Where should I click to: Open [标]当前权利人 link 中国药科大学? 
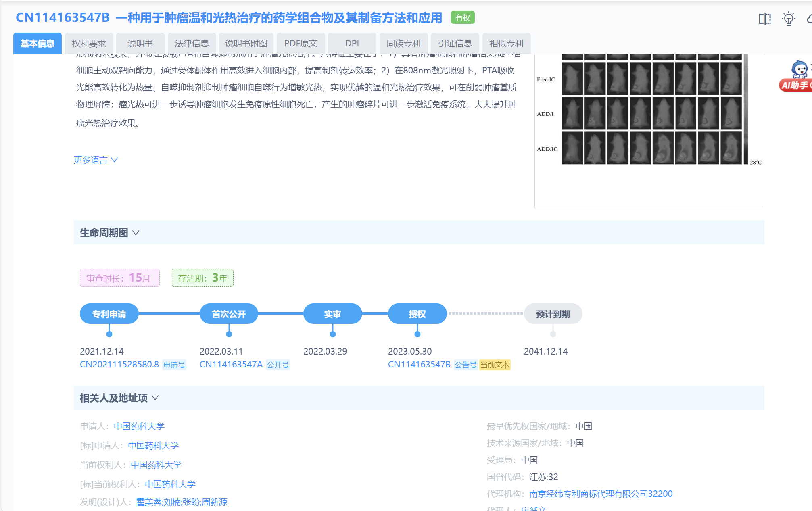170,484
